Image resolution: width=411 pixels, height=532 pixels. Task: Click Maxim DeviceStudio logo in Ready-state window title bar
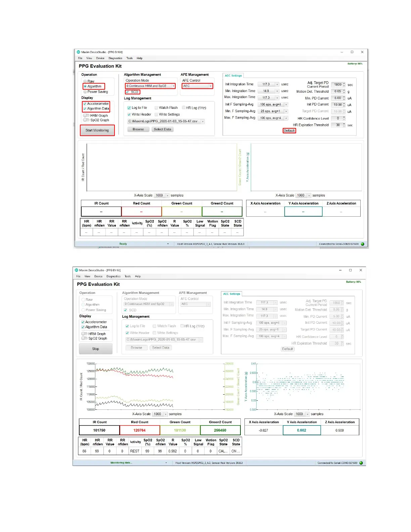[78, 52]
